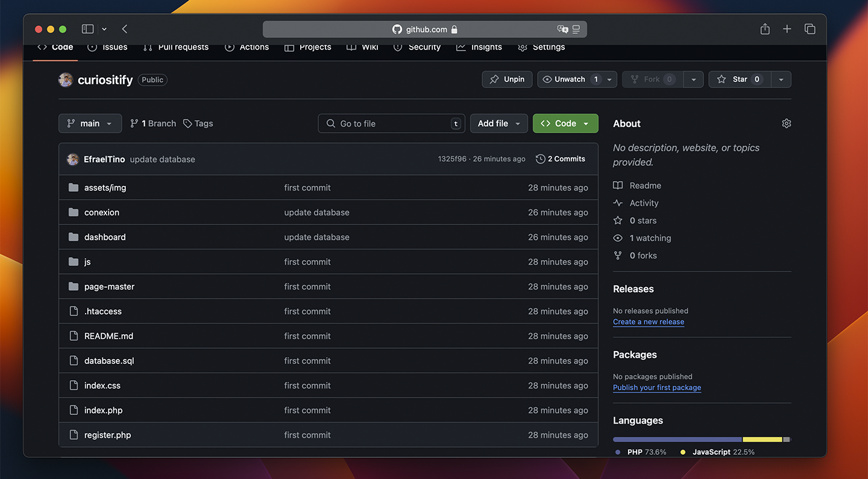Open the Activity link
The width and height of the screenshot is (868, 479).
636,203
